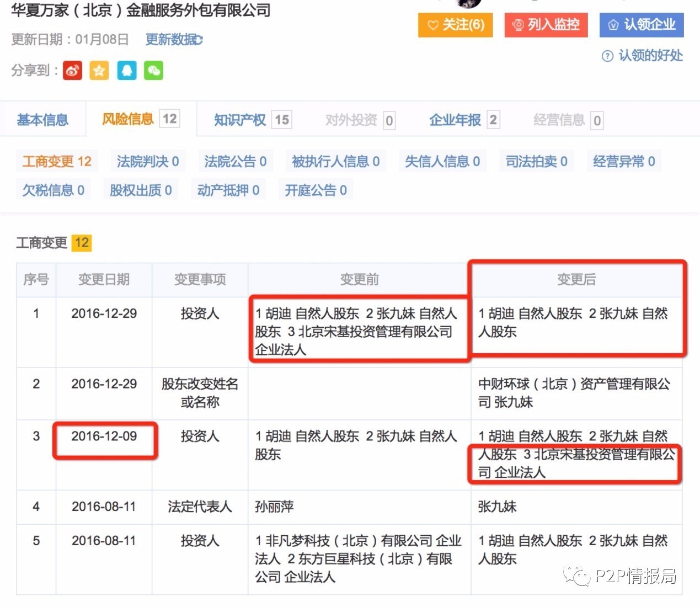The height and width of the screenshot is (607, 700).
Task: Click row 3 before-change shareholder list
Action: pos(356,445)
